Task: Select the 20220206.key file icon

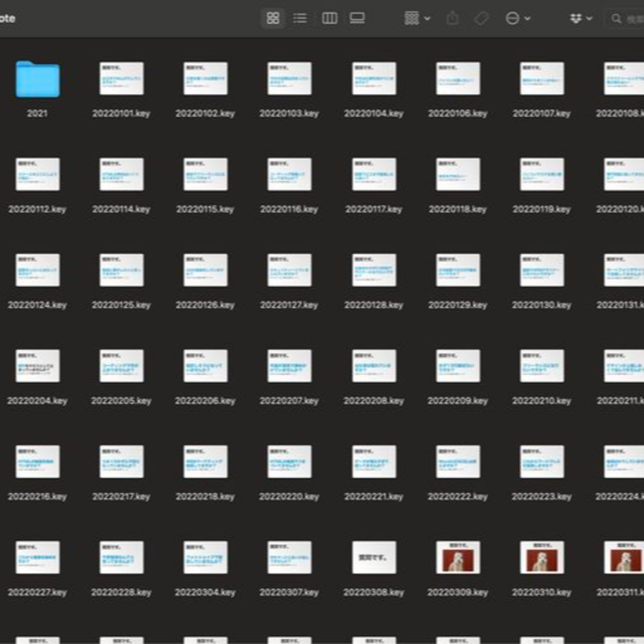Action: [205, 366]
